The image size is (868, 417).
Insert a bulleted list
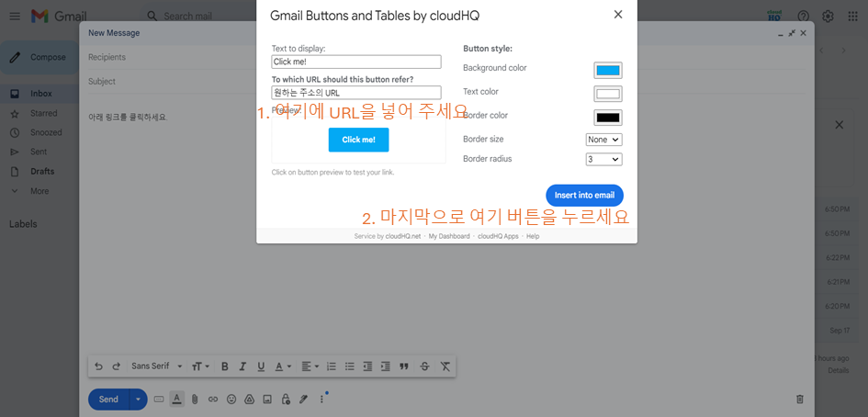(x=349, y=366)
